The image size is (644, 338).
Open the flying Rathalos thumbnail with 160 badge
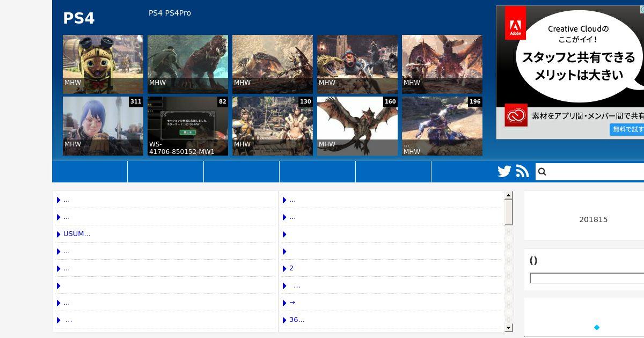pyautogui.click(x=357, y=126)
